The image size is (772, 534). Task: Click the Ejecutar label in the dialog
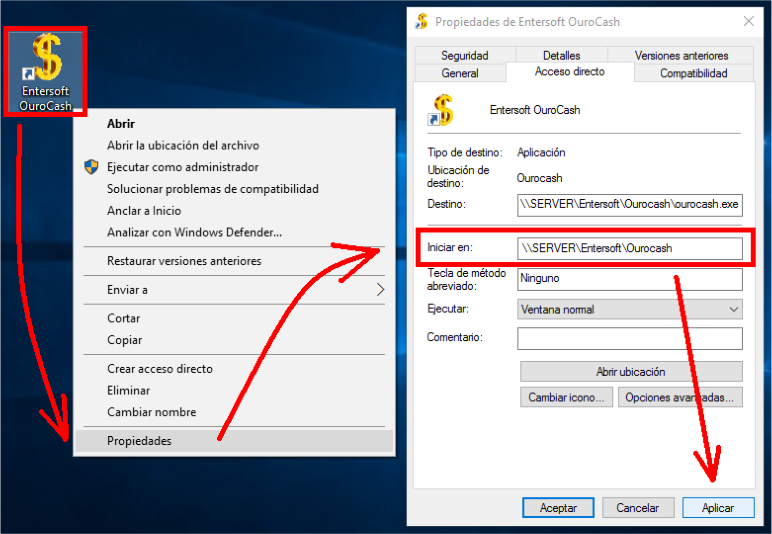(x=448, y=309)
